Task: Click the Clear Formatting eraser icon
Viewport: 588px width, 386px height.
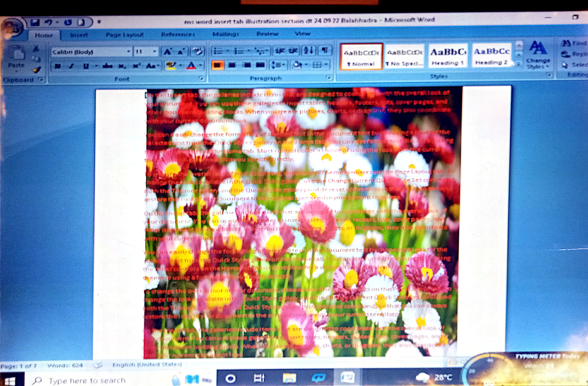Action: tap(197, 51)
